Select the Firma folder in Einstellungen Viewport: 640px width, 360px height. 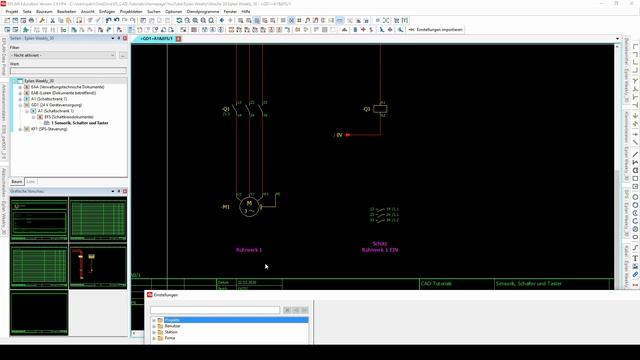click(170, 338)
